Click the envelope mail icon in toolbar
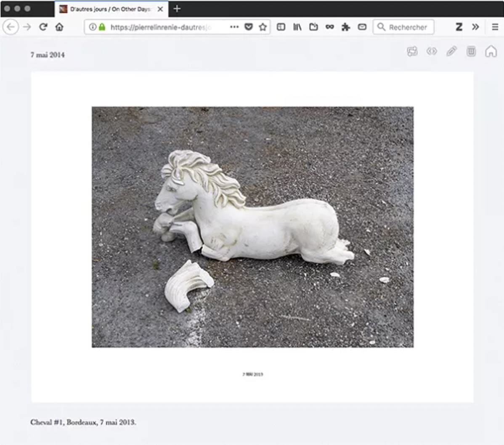 click(362, 27)
